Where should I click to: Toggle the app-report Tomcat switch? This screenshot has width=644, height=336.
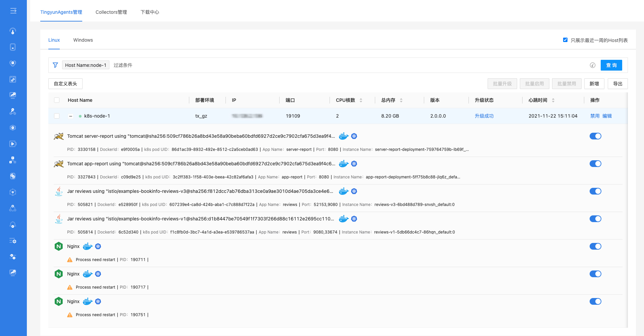pyautogui.click(x=595, y=164)
